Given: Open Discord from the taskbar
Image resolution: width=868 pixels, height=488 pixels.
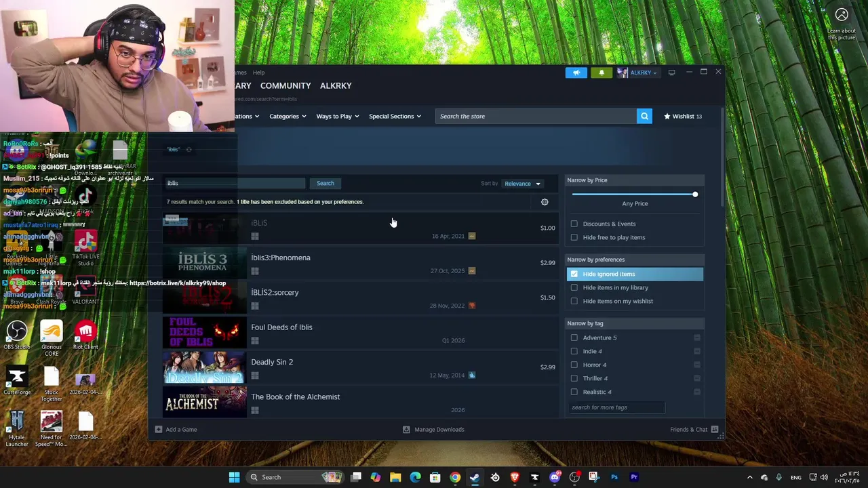Looking at the screenshot, I should coord(555,477).
